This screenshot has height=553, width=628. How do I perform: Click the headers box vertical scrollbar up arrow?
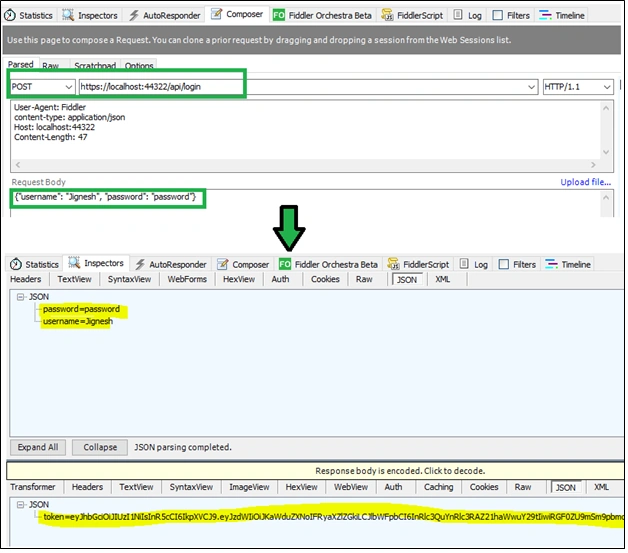tap(606, 108)
